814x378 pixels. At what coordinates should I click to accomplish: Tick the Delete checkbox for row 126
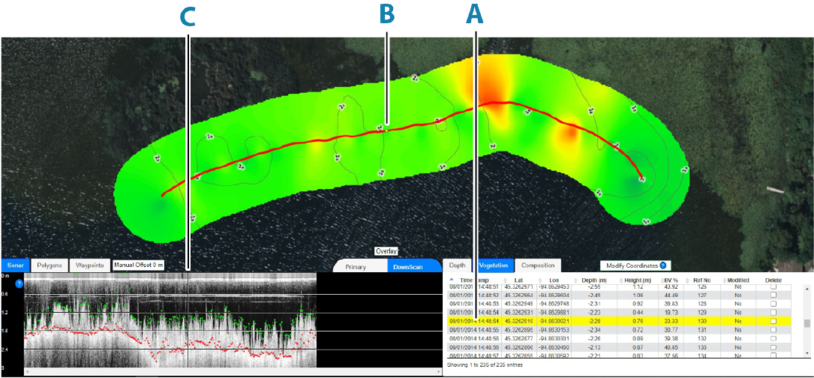(773, 287)
